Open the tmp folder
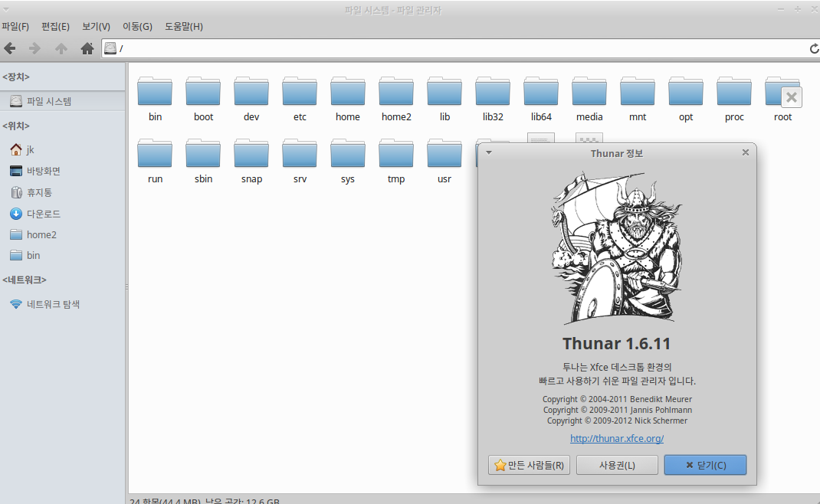 [396, 161]
